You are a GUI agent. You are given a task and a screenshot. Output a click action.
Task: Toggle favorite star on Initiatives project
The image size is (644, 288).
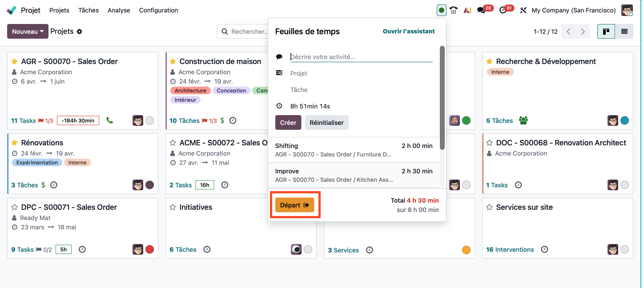click(173, 207)
